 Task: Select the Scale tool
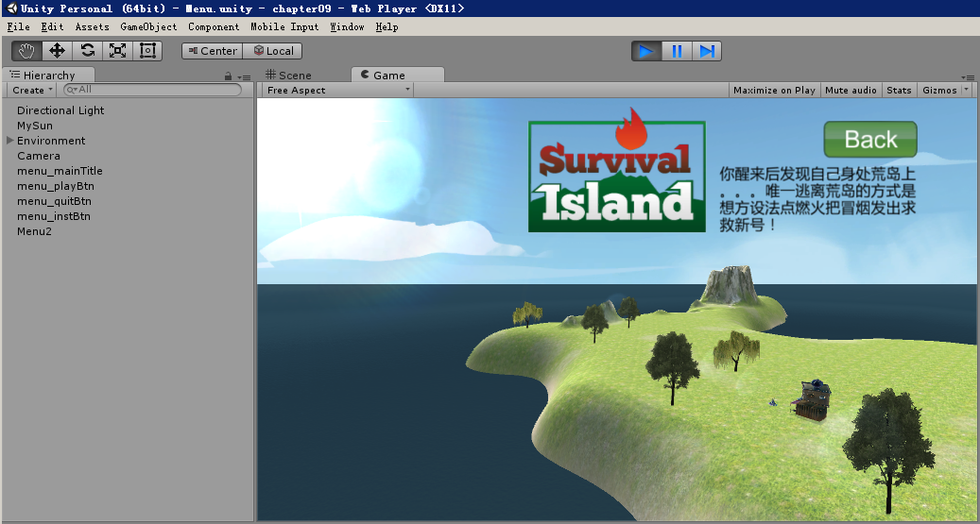117,51
